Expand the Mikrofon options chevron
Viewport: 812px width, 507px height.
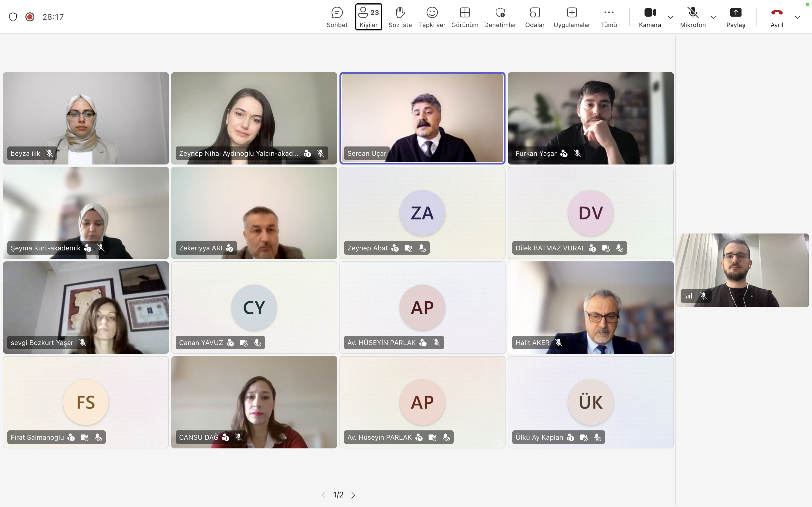[x=713, y=17]
